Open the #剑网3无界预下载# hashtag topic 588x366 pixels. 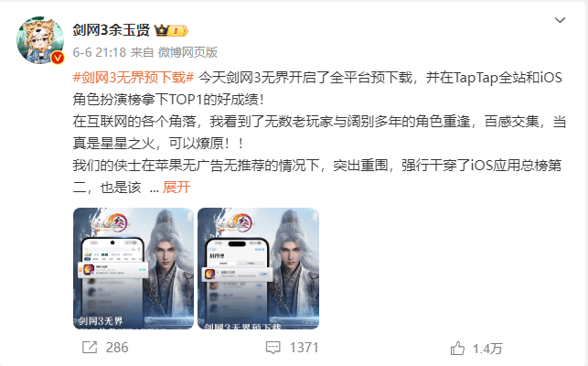(134, 78)
